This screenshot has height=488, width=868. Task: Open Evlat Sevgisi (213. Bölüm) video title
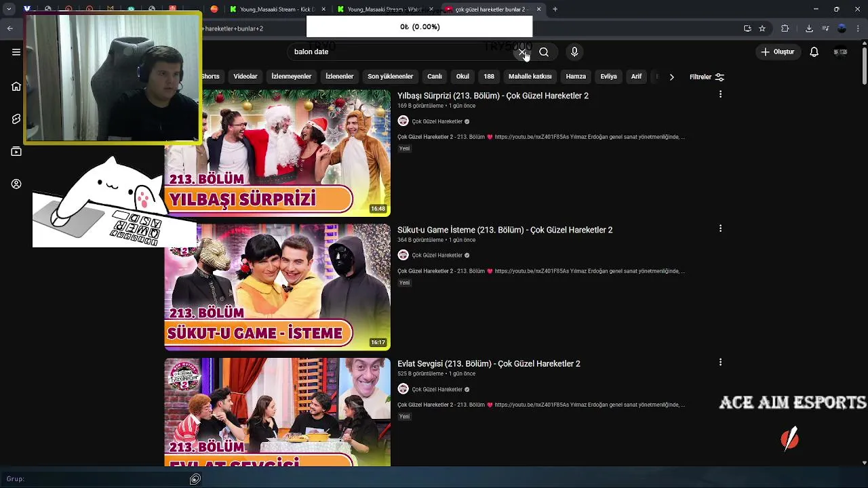(489, 363)
